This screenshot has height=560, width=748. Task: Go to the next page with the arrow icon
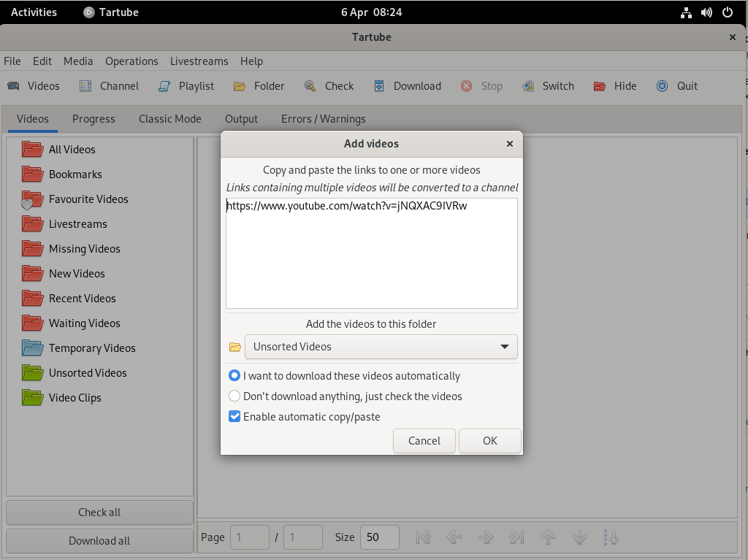(486, 537)
